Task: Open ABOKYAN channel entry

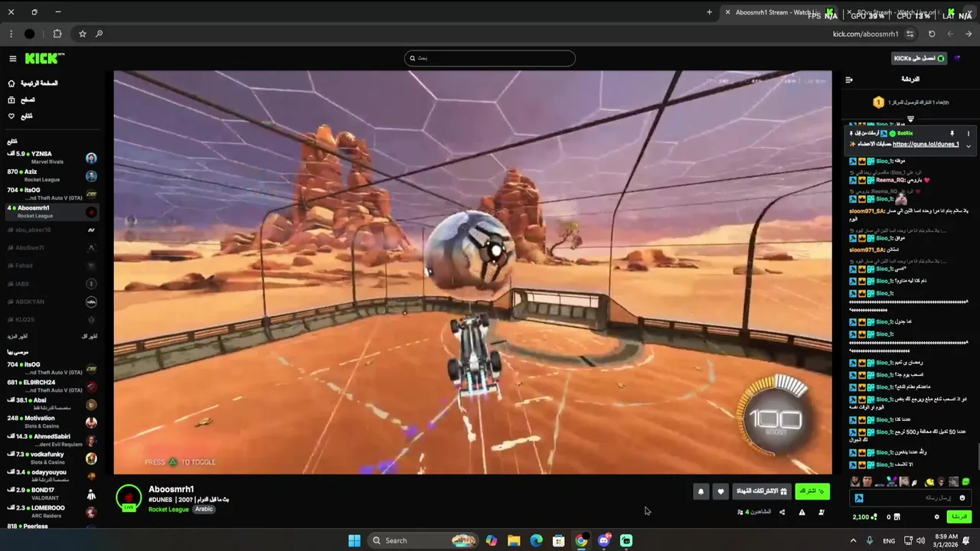Action: [x=52, y=302]
